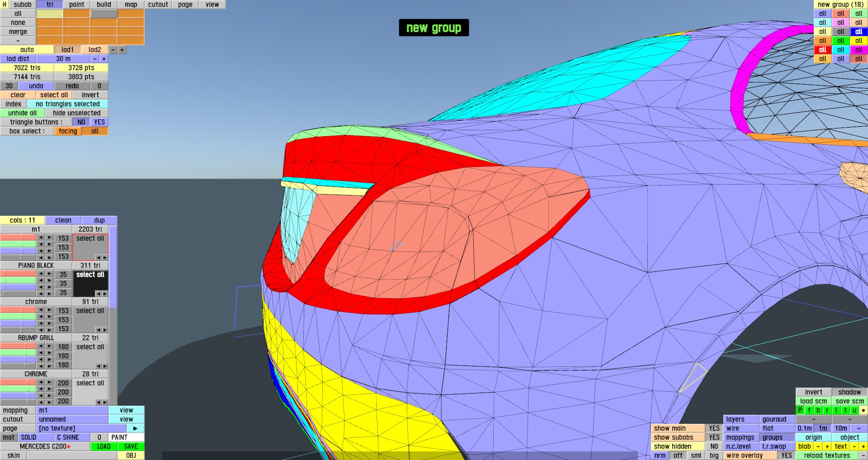Select the green u view button
The height and width of the screenshot is (460, 868).
click(854, 410)
